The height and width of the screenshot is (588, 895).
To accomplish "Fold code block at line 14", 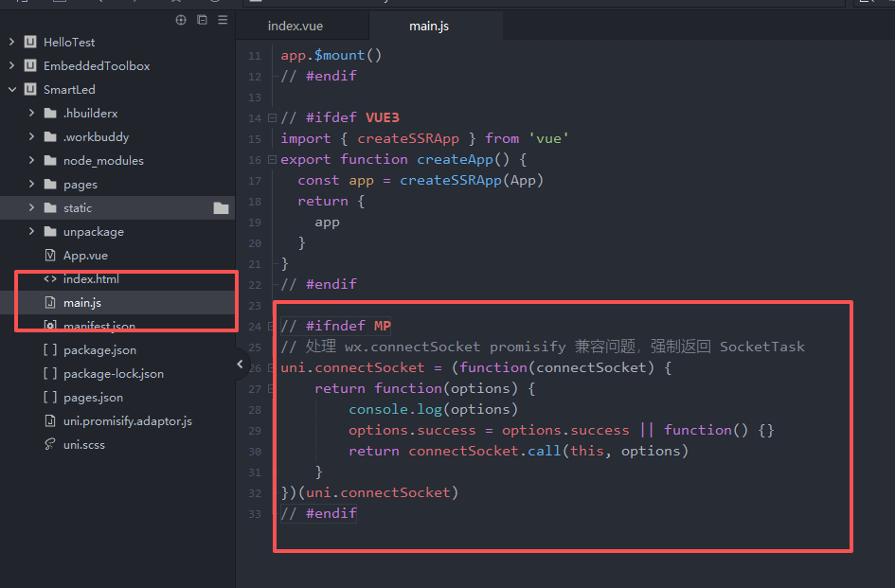I will 272,118.
